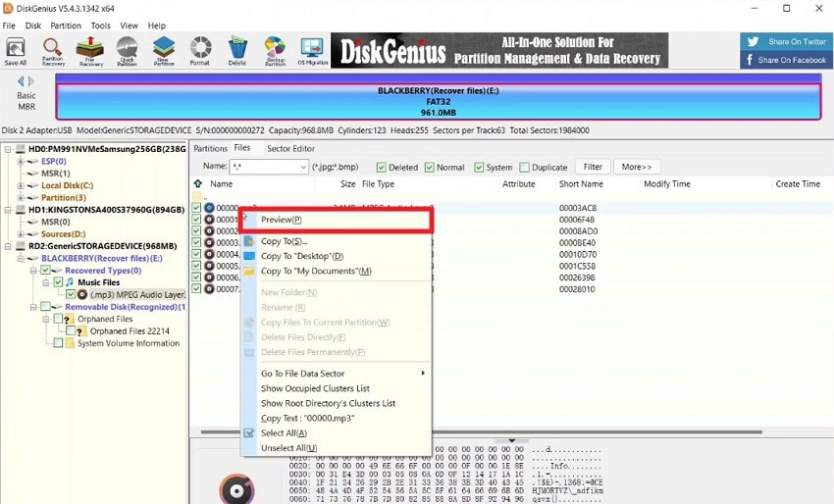Image resolution: width=834 pixels, height=504 pixels.
Task: Open the File menu
Action: point(9,25)
